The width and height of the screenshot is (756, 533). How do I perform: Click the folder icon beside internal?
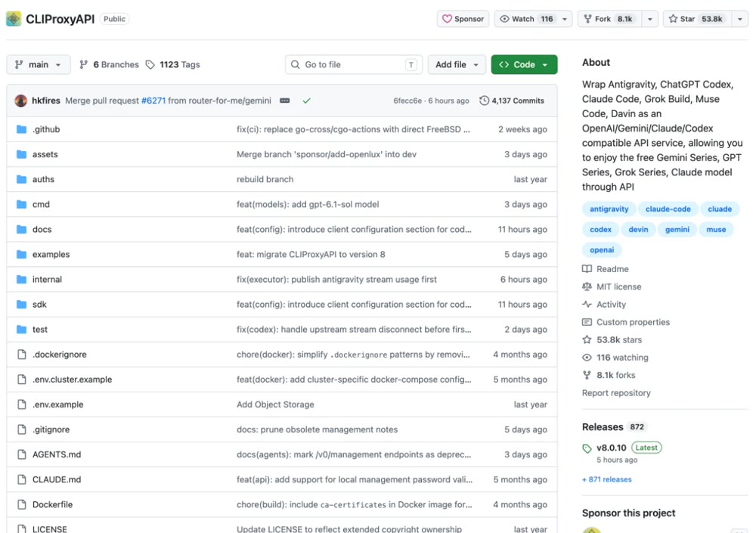pyautogui.click(x=21, y=279)
